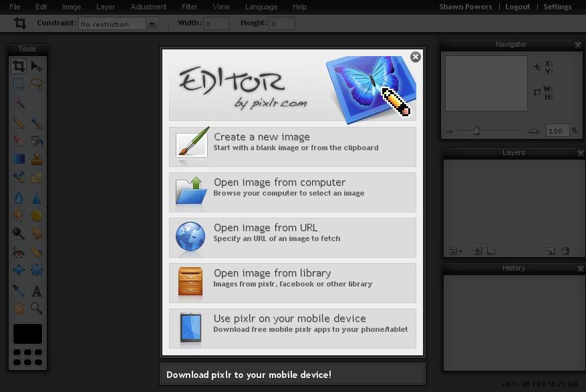Select the Sharpen cone tool
The image size is (586, 392).
coord(37,198)
